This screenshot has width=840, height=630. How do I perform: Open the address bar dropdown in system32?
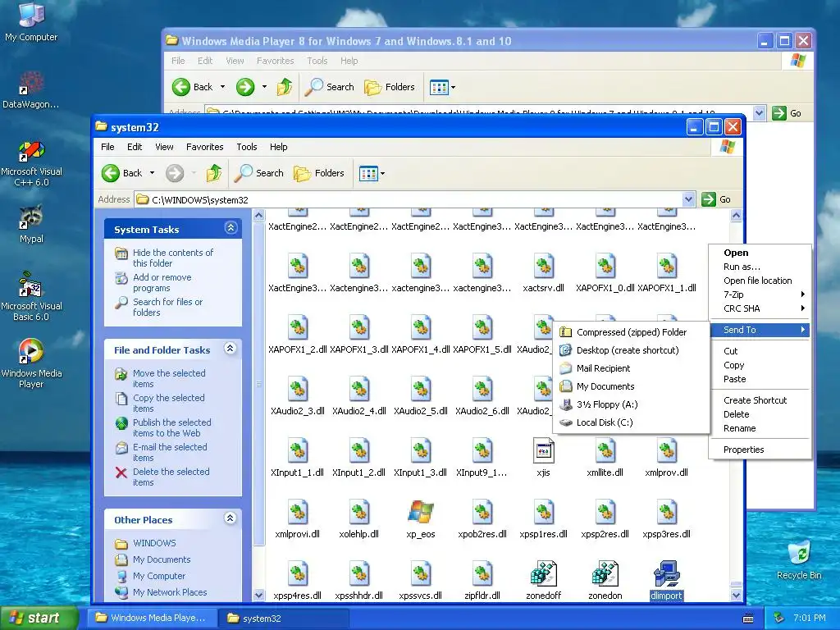coord(689,199)
